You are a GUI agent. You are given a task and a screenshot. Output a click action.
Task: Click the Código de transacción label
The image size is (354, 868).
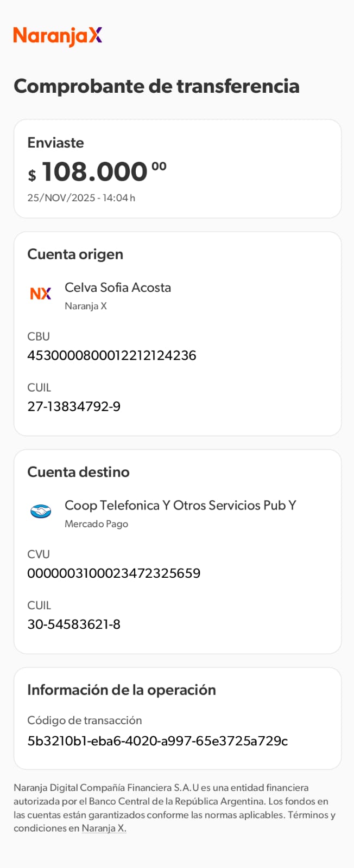click(85, 720)
